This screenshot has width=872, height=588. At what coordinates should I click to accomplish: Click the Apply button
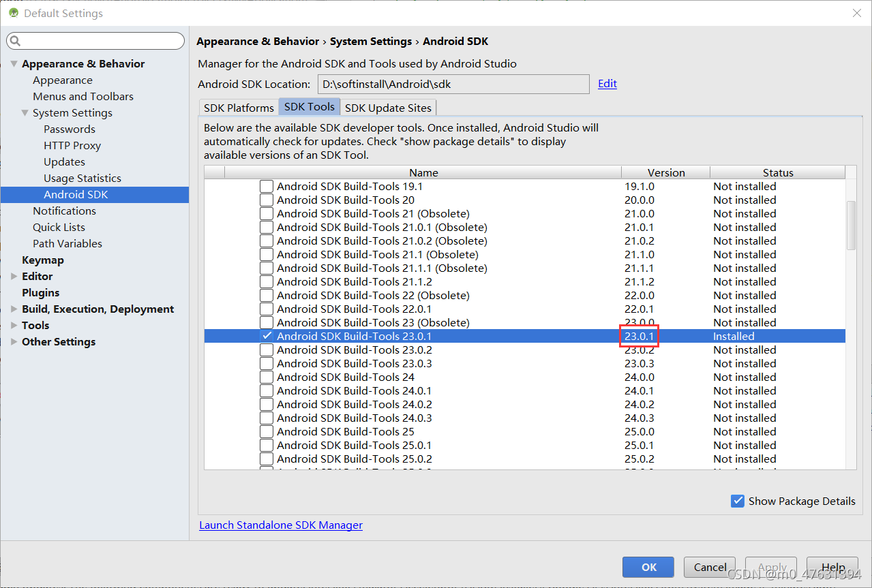tap(771, 567)
